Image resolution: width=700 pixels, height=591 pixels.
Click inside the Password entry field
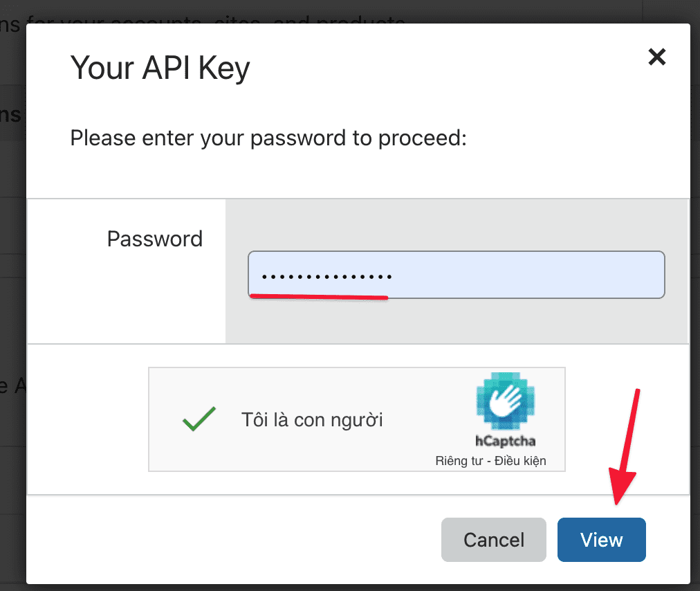[456, 274]
